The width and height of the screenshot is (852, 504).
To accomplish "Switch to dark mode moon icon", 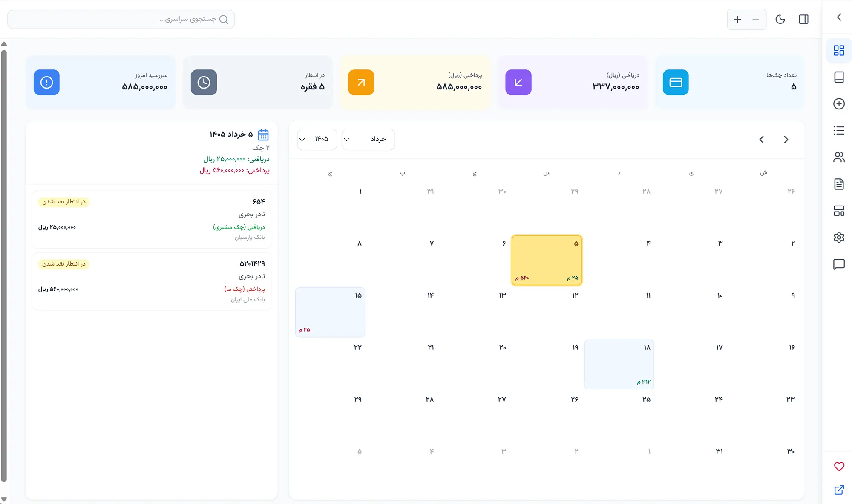I will tap(780, 19).
